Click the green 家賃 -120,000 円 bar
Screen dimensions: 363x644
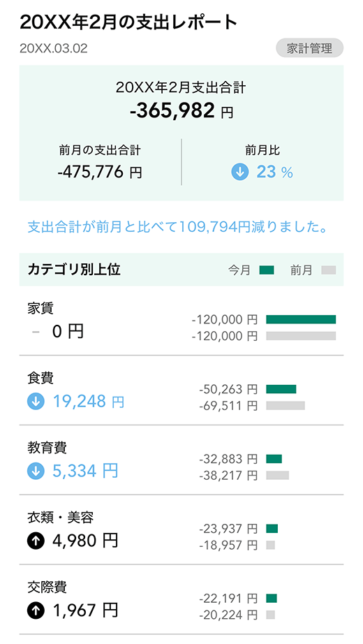point(301,319)
